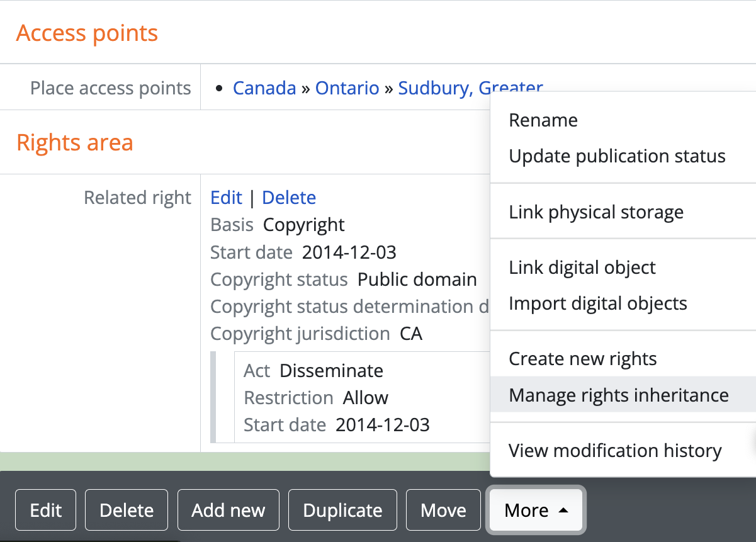Follow the Canada place access link

coord(264,88)
